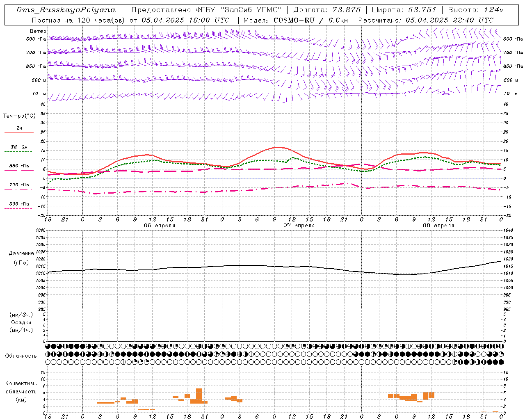Click the 'Высота: 124м' value
The height and width of the screenshot is (420, 525).
(x=476, y=10)
